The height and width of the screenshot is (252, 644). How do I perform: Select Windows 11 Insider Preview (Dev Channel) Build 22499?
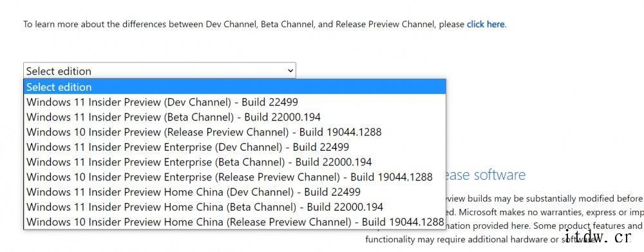click(x=235, y=102)
